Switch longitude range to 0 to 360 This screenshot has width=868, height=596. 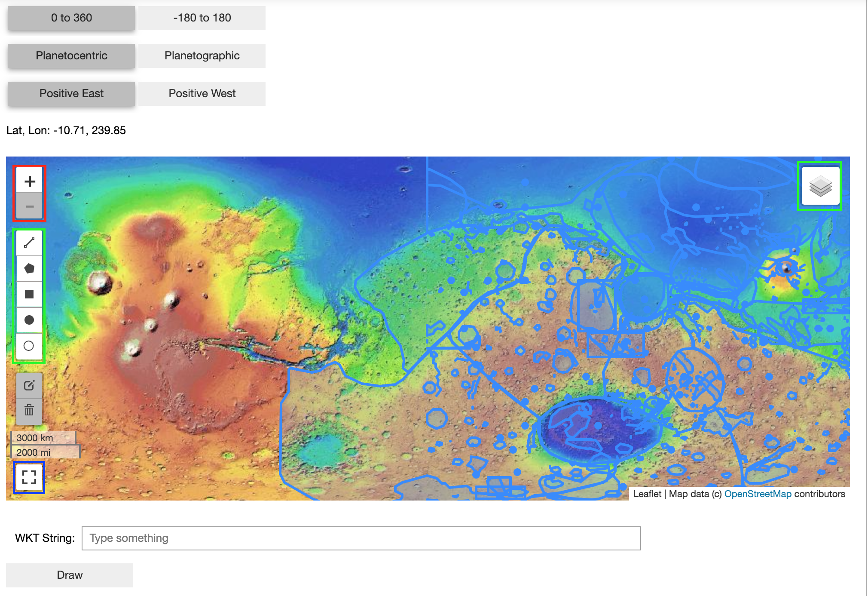tap(71, 18)
